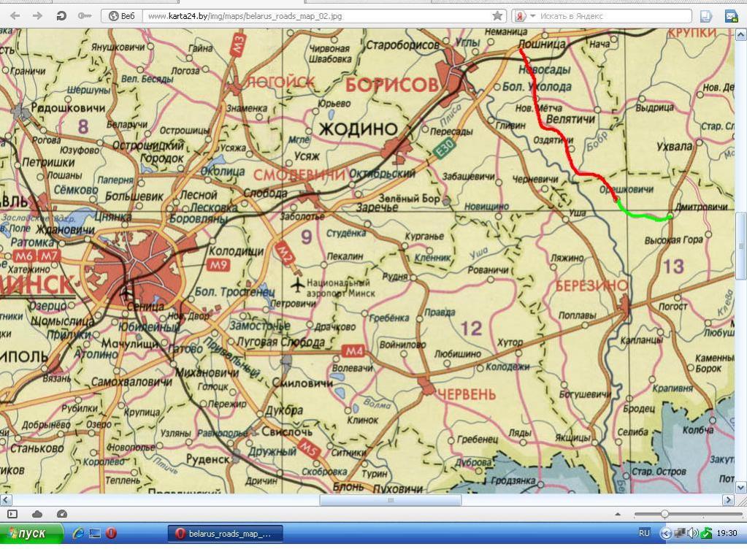
Task: Reload the page with the refresh icon
Action: (61, 15)
